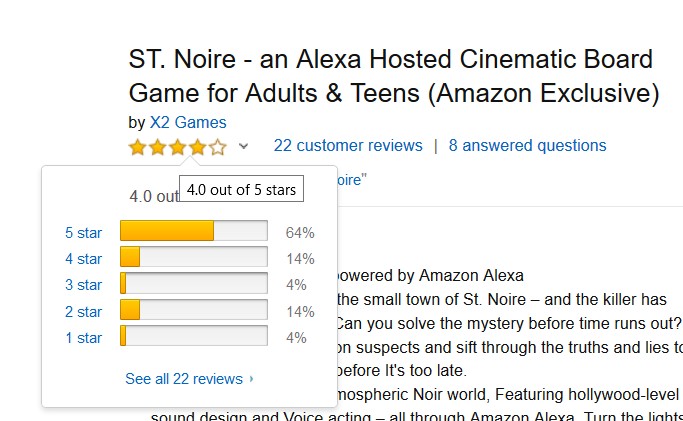Click the 1 star histogram bar
The image size is (683, 421).
[x=193, y=337]
